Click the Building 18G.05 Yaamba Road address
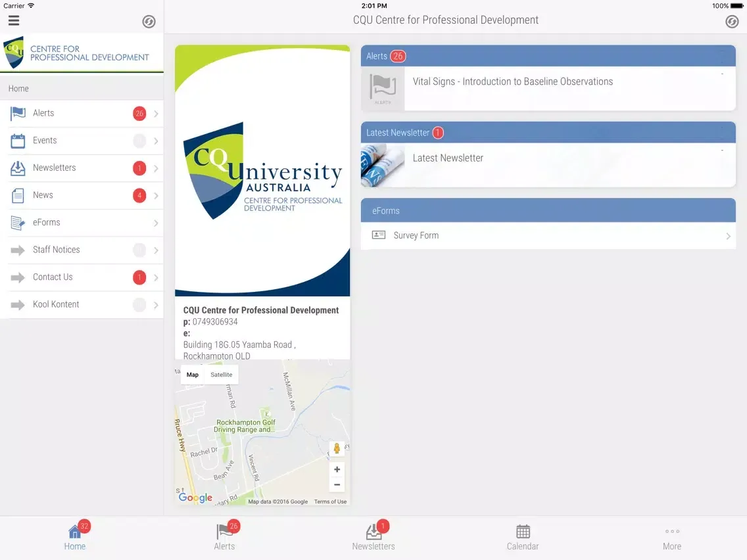747x560 pixels. pyautogui.click(x=239, y=350)
